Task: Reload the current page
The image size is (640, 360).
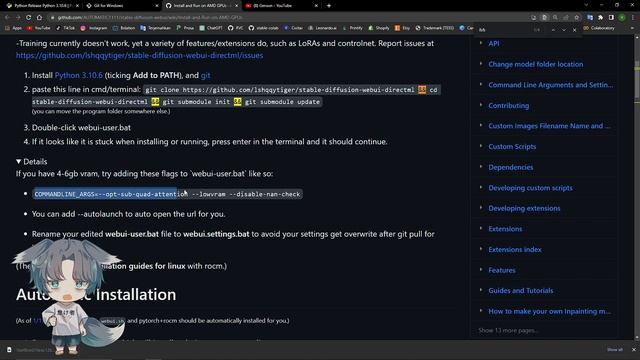Action: coord(28,17)
